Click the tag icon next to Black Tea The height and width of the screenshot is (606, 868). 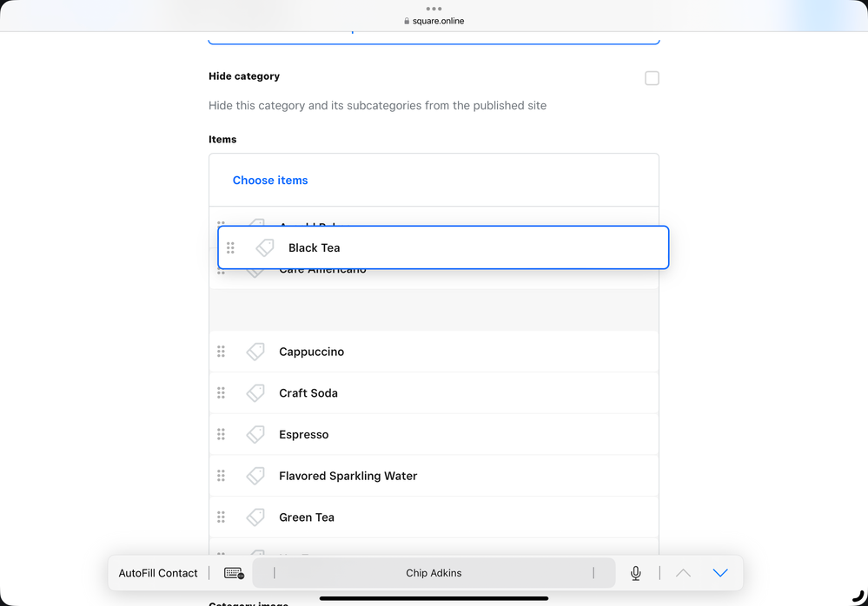point(265,247)
